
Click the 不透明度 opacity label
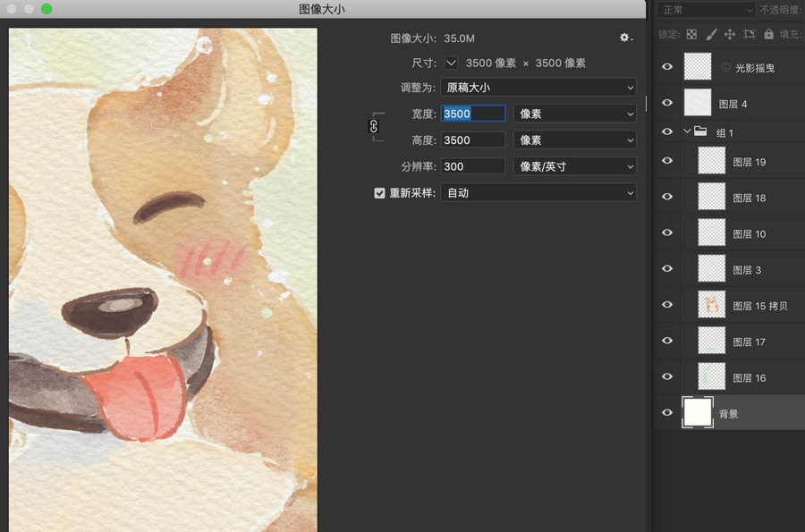point(782,10)
